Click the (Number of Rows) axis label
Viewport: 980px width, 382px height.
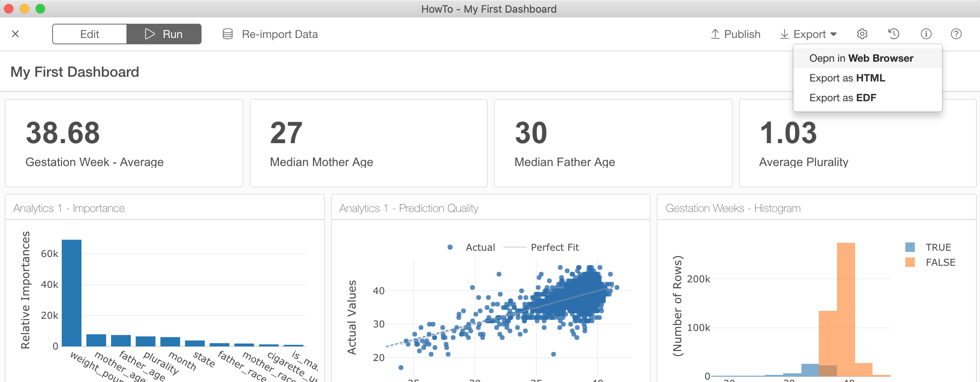(677, 306)
